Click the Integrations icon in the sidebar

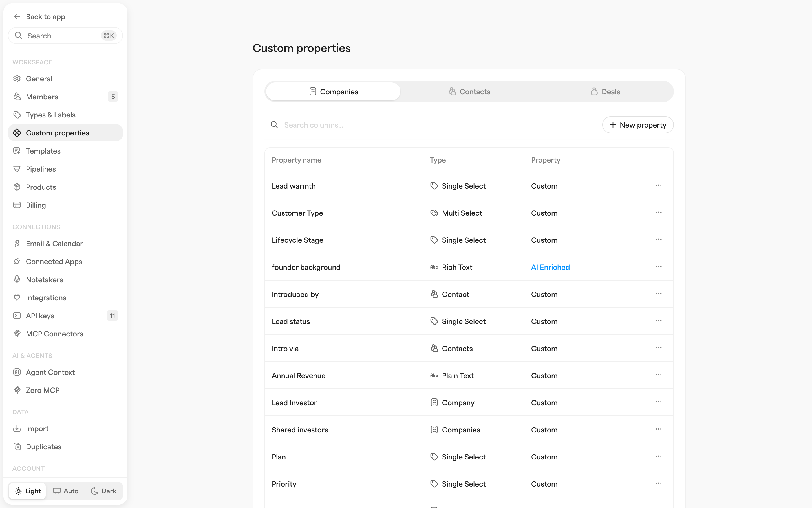17,298
